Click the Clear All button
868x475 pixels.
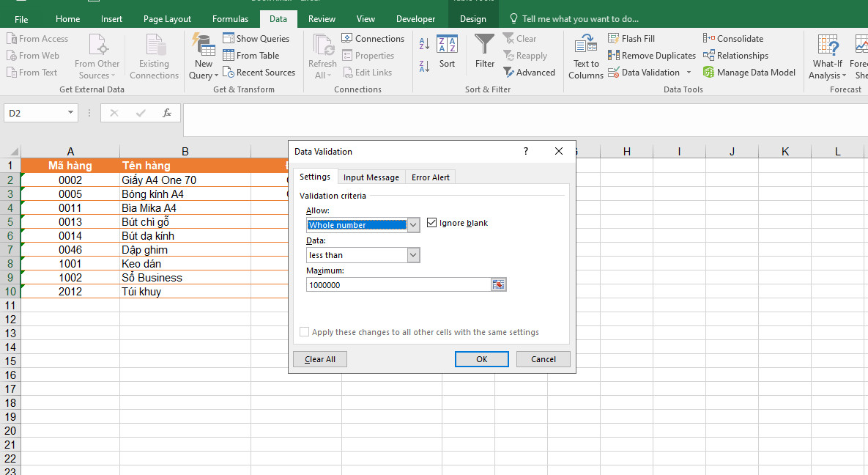(x=320, y=359)
